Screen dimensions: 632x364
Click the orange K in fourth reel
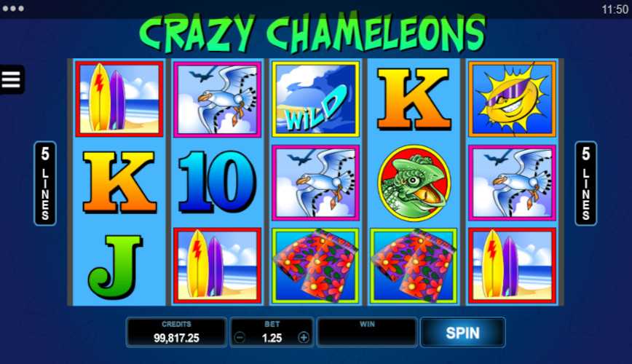[414, 99]
